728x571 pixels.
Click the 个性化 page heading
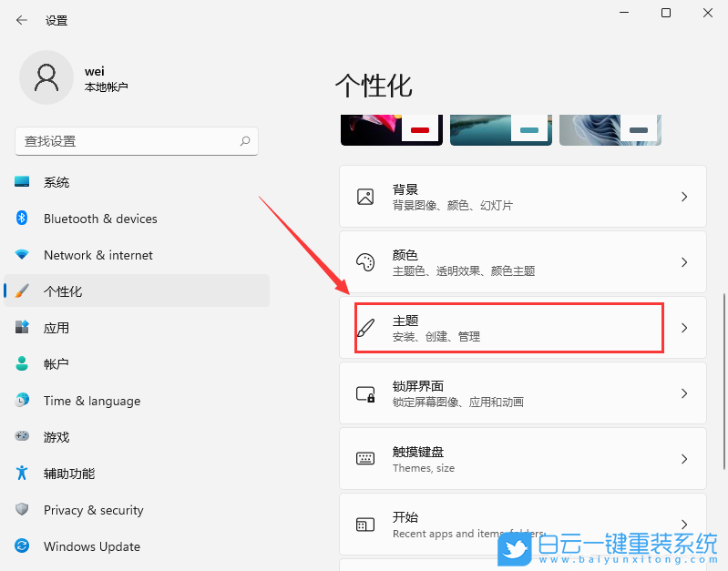(374, 86)
